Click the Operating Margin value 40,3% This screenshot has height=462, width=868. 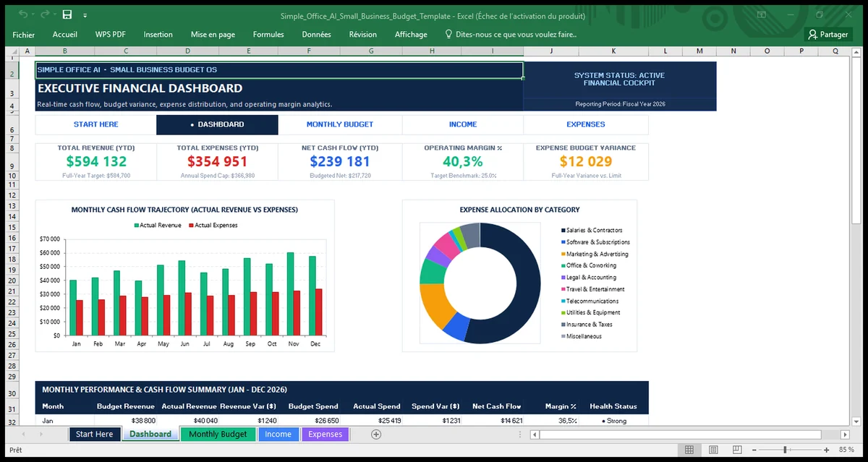tap(463, 162)
